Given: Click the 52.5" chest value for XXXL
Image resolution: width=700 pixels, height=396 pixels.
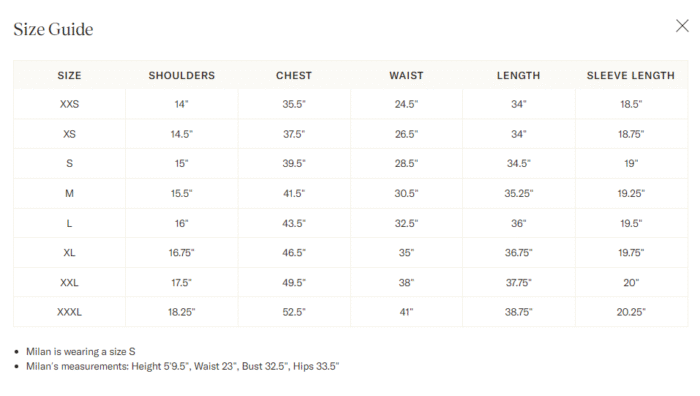Looking at the screenshot, I should click(x=294, y=312).
